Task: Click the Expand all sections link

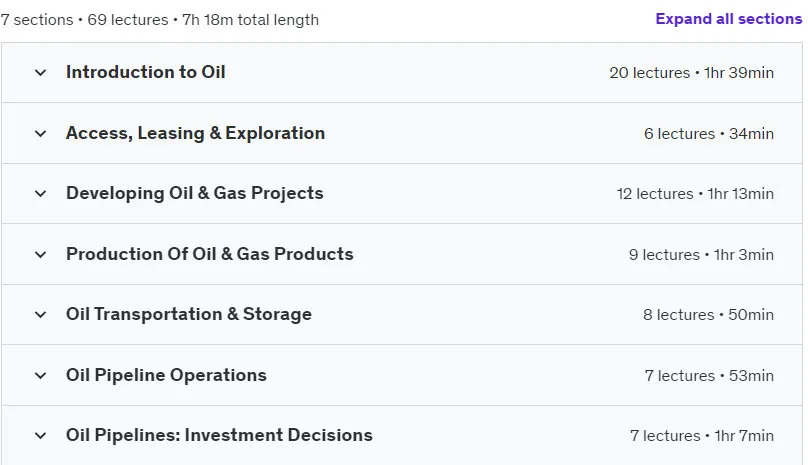Action: pos(729,19)
